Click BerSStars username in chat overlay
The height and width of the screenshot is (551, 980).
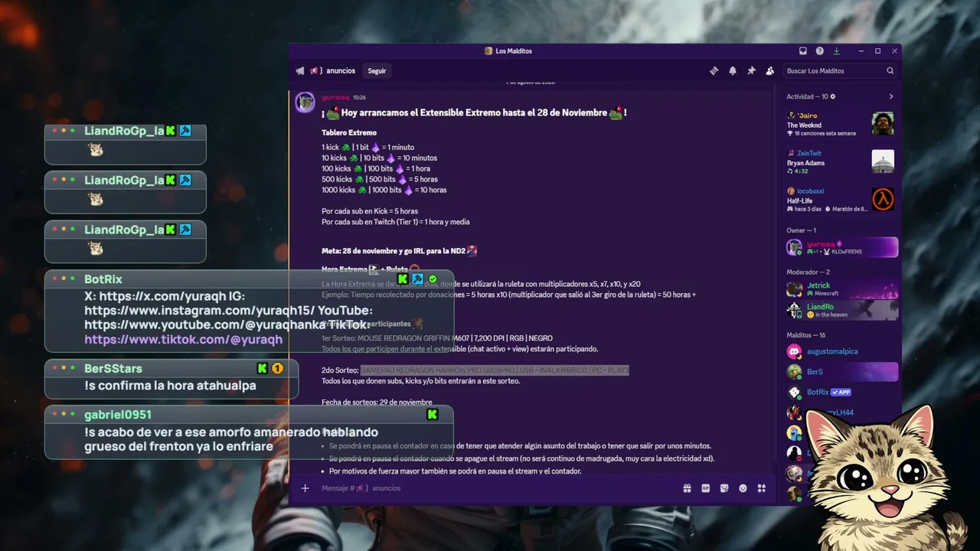[x=113, y=369]
